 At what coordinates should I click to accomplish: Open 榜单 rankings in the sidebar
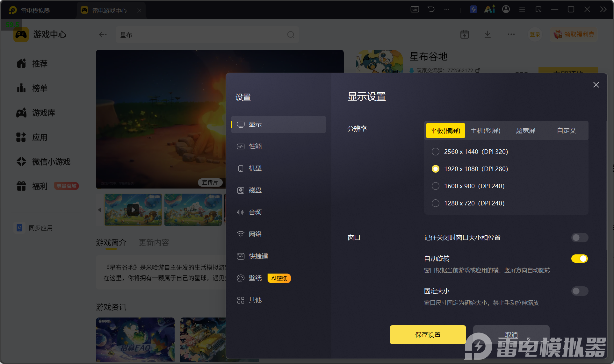[32, 88]
